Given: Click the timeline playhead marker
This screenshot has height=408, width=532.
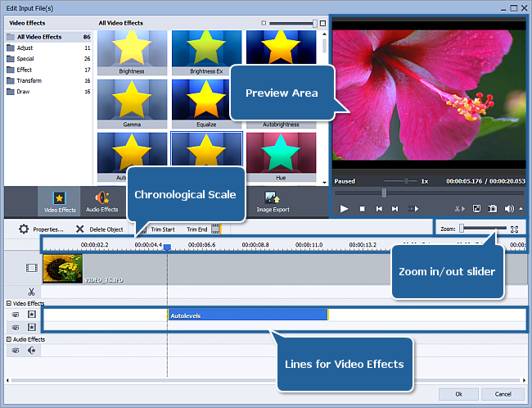Looking at the screenshot, I should click(x=167, y=247).
